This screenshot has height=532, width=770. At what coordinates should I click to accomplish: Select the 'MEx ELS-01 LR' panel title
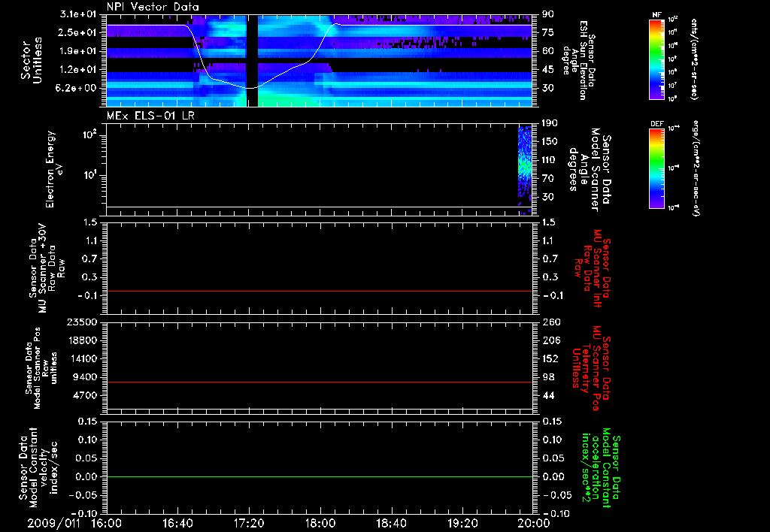click(x=150, y=116)
